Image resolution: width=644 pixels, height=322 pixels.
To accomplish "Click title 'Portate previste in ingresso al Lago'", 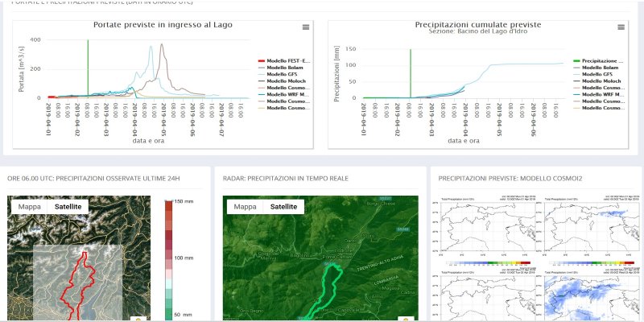I will click(163, 25).
